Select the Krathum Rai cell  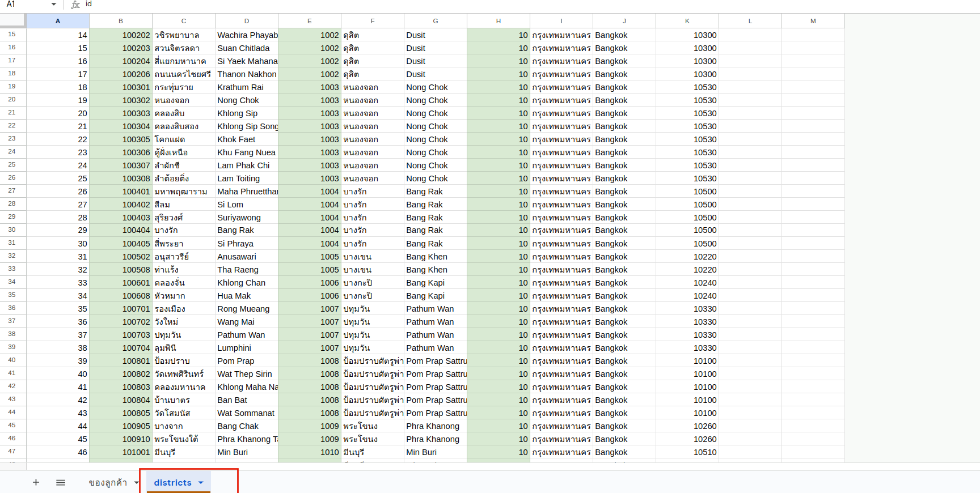pos(247,87)
